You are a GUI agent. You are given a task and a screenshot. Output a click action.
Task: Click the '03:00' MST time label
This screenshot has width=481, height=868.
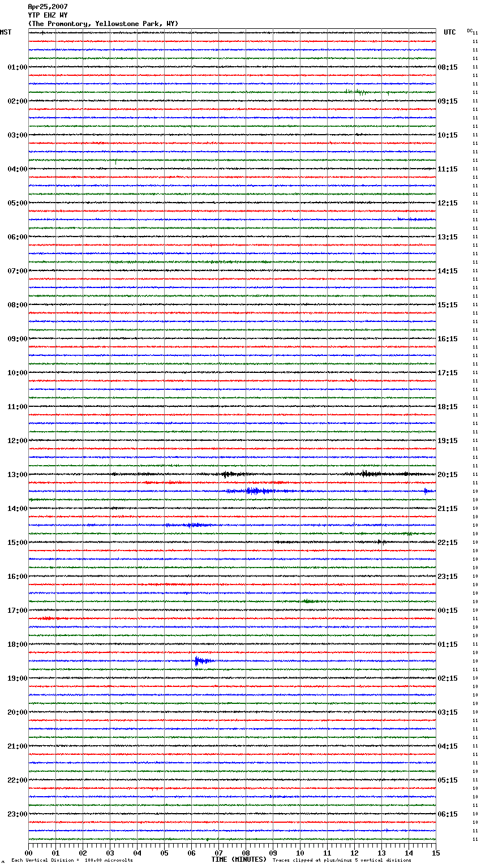[x=17, y=135]
